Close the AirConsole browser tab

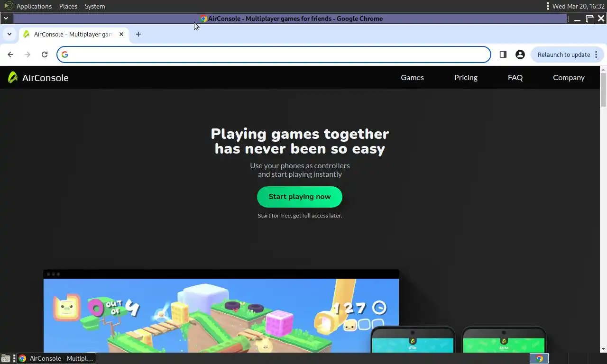(121, 34)
